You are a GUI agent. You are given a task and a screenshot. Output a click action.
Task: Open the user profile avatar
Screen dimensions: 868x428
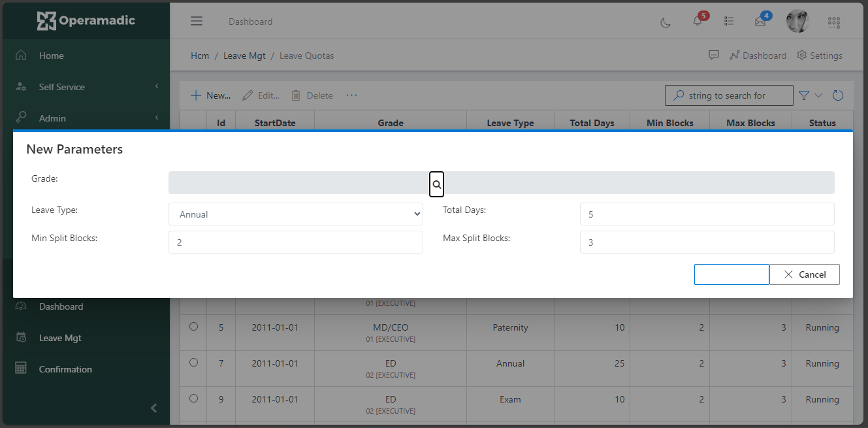(x=797, y=21)
